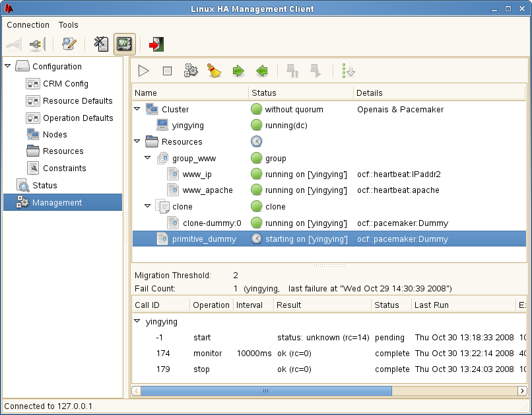Click the exit door icon in toolbar
Image resolution: width=532 pixels, height=415 pixels.
(x=156, y=44)
